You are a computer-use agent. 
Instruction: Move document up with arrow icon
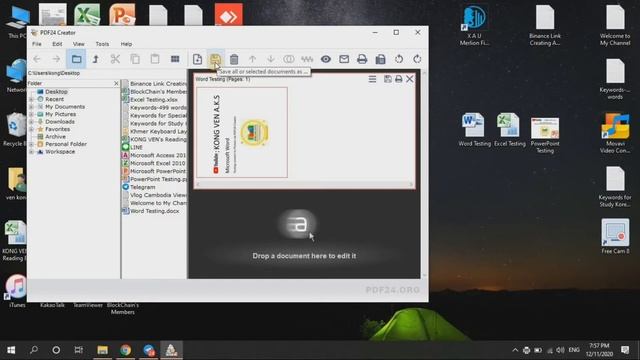pos(252,59)
